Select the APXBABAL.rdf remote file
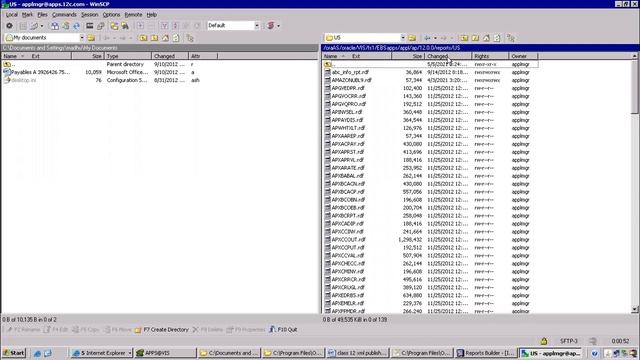Screen dimensions: 640x360 pos(347,176)
